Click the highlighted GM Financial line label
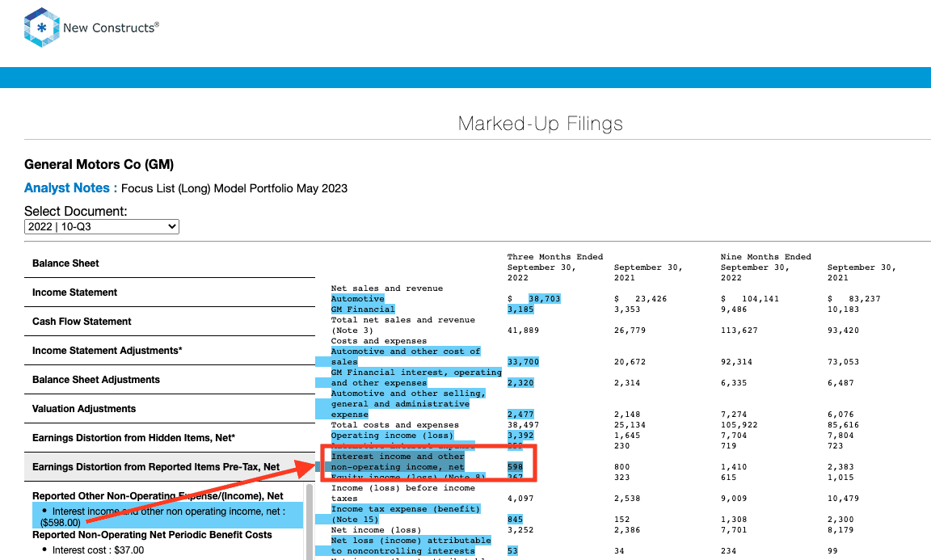 click(x=363, y=309)
